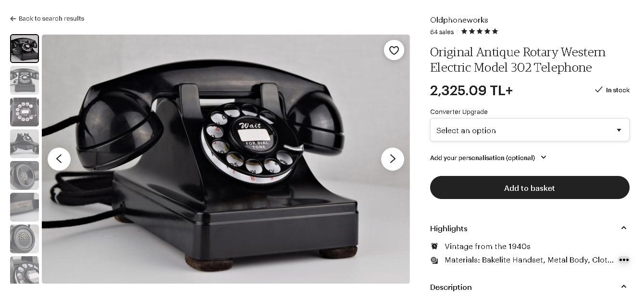View the 64 sales link
Screen dimensions: 644x299
(x=442, y=32)
